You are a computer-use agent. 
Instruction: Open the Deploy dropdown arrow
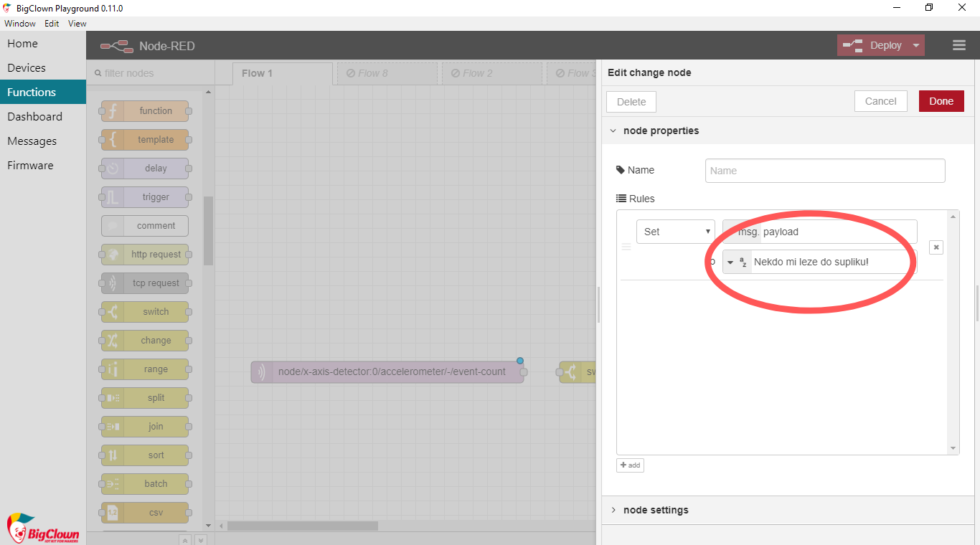(x=916, y=45)
